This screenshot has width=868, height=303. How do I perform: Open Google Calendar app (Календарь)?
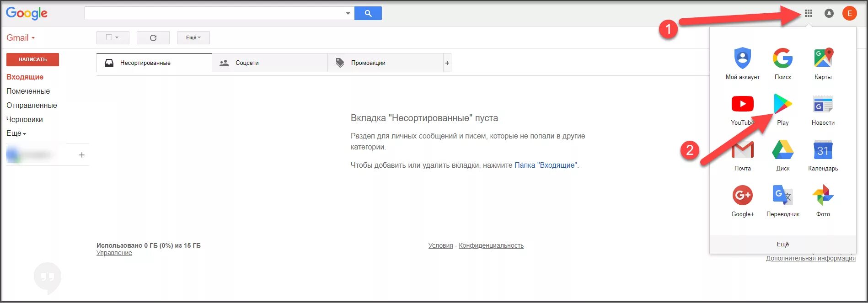coord(823,155)
